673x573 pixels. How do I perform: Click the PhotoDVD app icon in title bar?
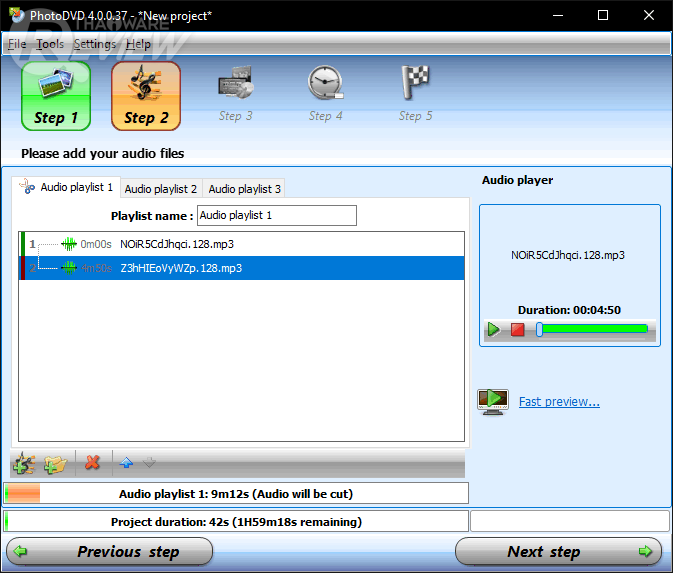(x=16, y=15)
